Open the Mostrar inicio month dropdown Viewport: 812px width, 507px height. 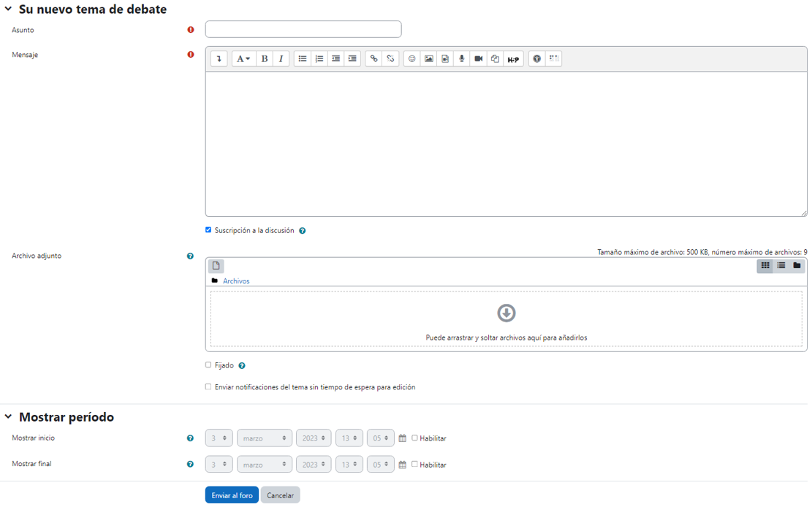[264, 438]
